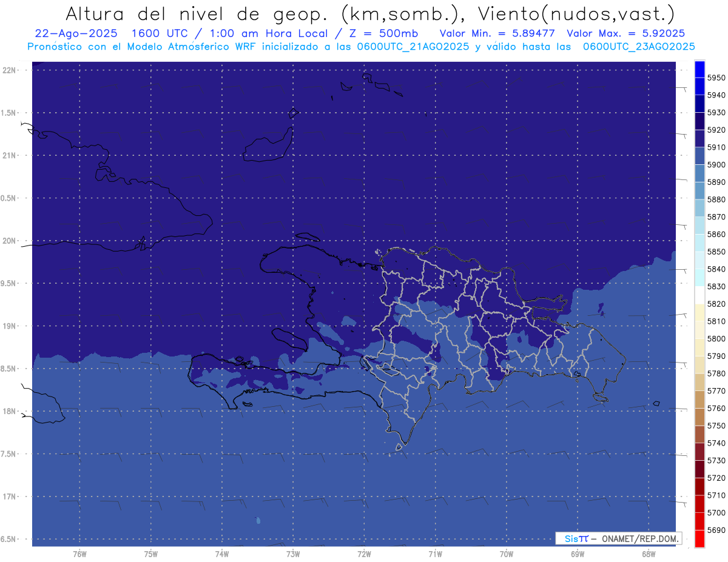The image size is (728, 562).
Task: Click the 18N latitude axis label
Action: pos(9,411)
